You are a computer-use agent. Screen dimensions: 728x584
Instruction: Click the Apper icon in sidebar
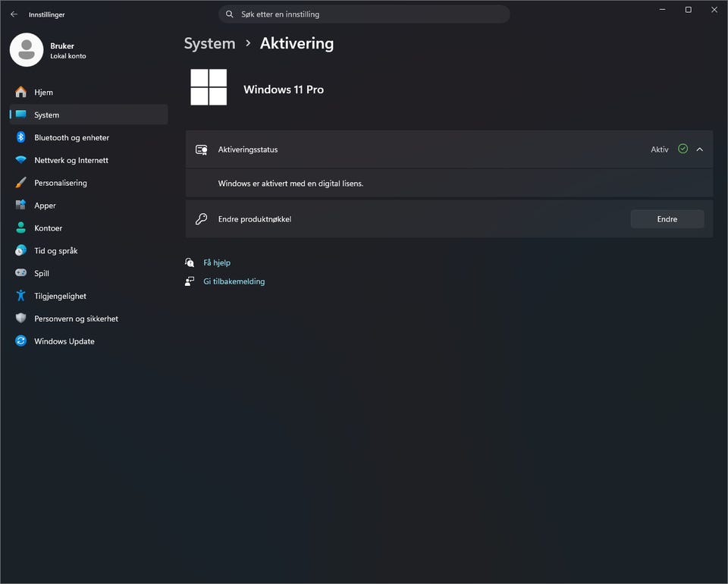(x=21, y=205)
